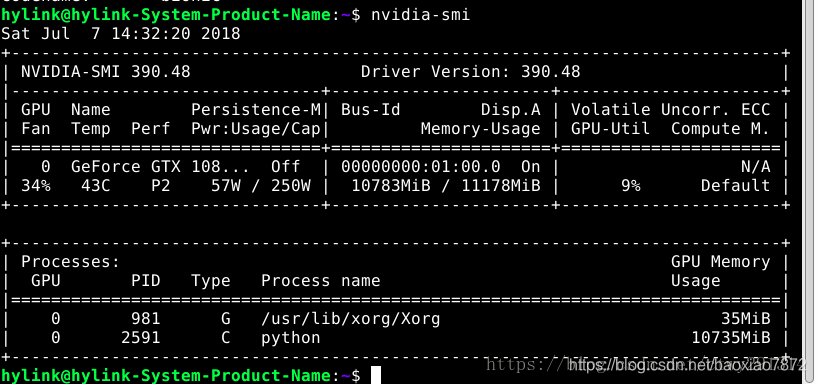Screen dimensions: 817x384
Task: Click the GPU Memory column header
Action: [721, 262]
